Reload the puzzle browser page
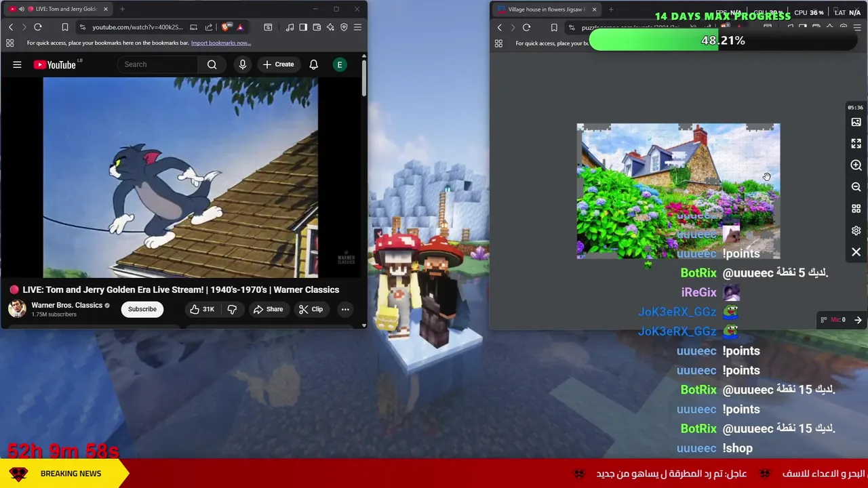Viewport: 868px width, 488px height. (526, 28)
